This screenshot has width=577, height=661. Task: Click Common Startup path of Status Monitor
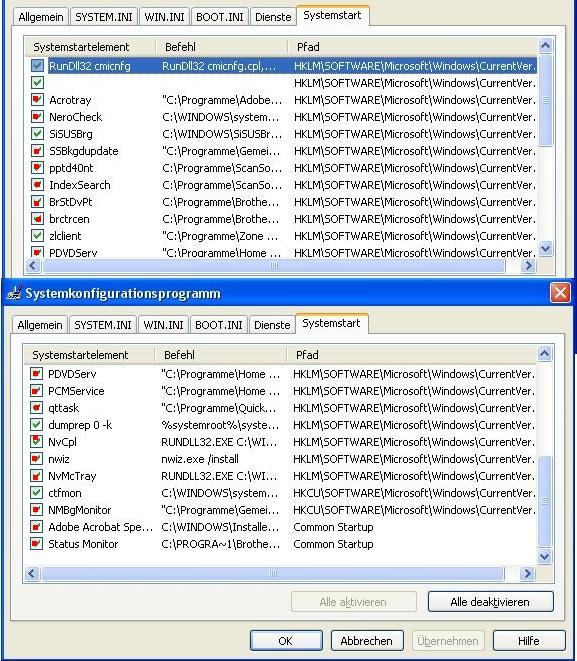click(x=333, y=544)
